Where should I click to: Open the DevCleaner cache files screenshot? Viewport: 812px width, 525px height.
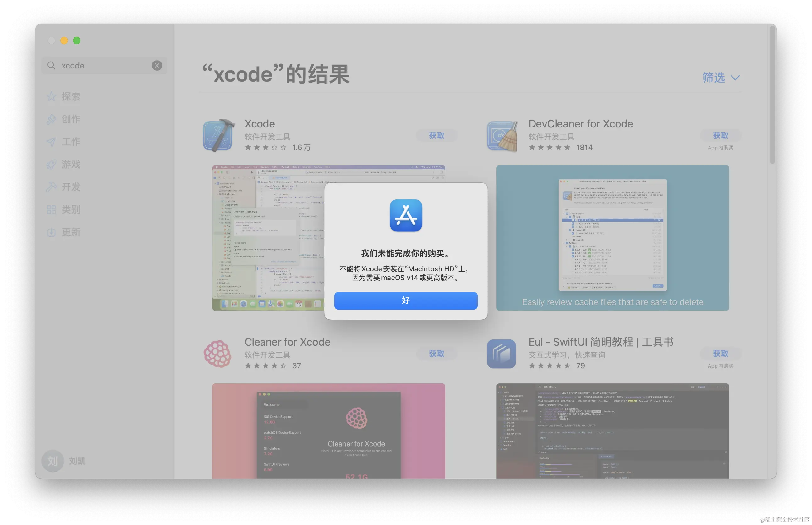click(612, 238)
